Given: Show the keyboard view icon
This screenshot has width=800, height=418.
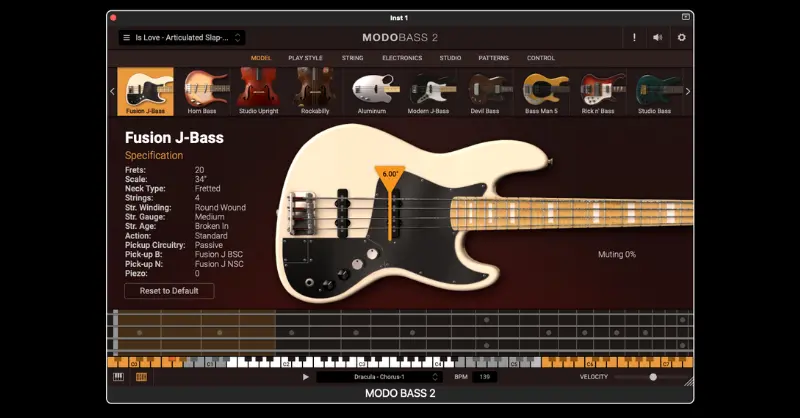Looking at the screenshot, I should 118,377.
